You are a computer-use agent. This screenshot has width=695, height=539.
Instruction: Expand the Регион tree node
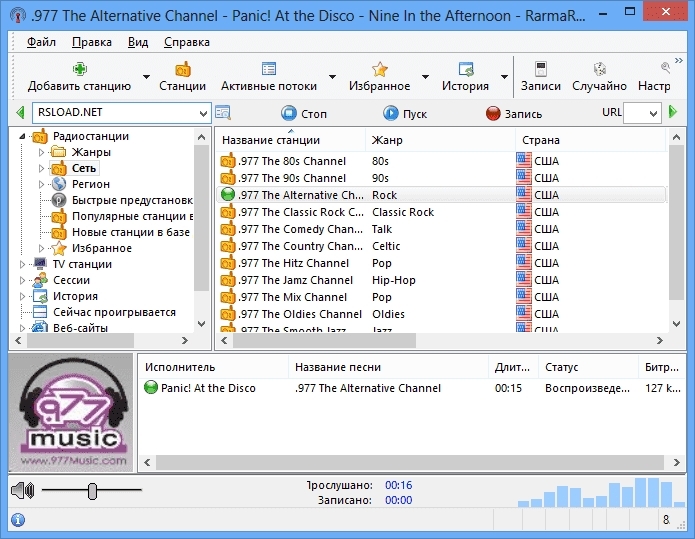pos(41,184)
